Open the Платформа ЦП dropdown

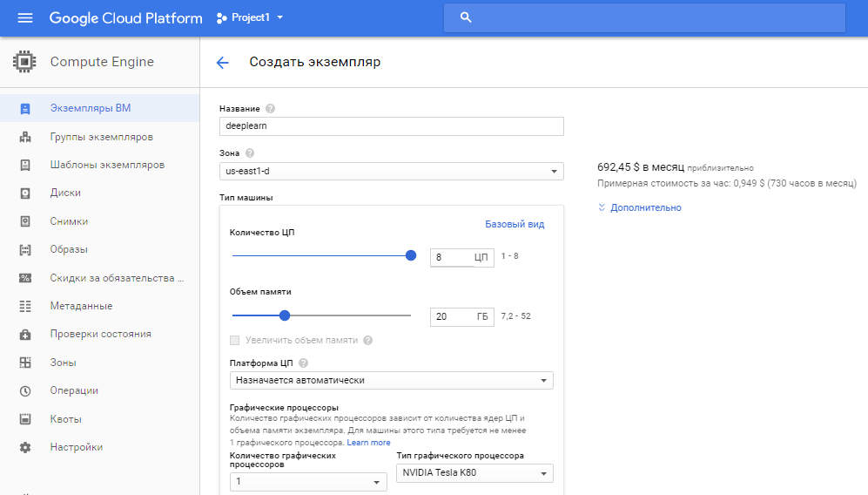point(391,381)
